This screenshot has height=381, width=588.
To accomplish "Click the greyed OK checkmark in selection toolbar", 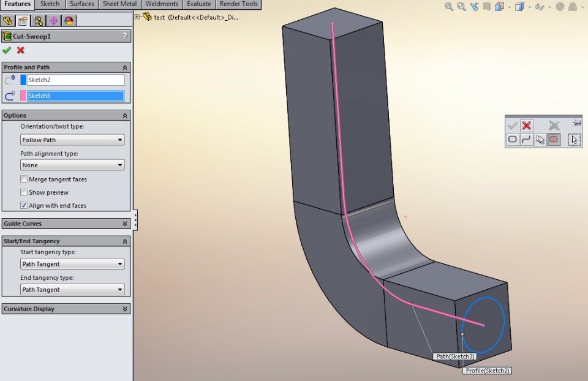I will point(512,125).
